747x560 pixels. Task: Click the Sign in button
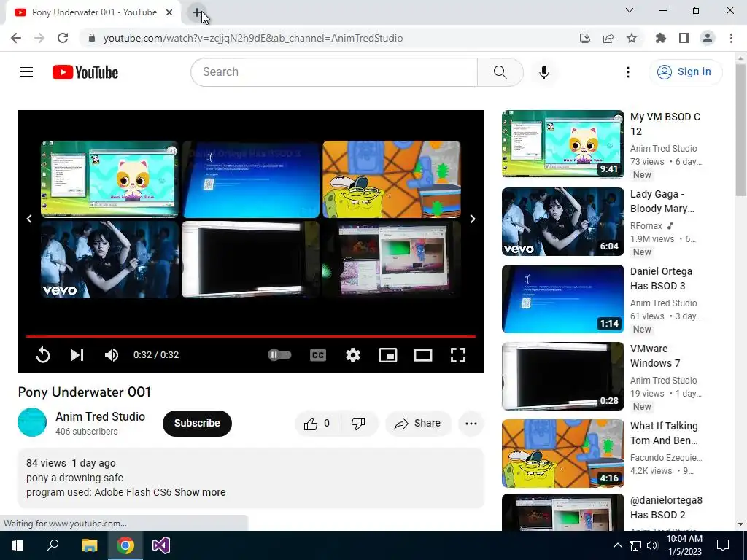(685, 72)
